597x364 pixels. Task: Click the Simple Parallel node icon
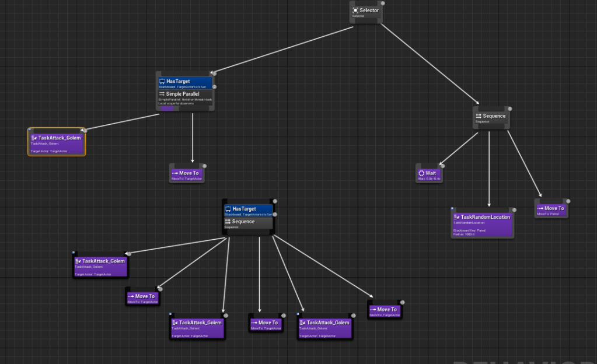coord(162,93)
